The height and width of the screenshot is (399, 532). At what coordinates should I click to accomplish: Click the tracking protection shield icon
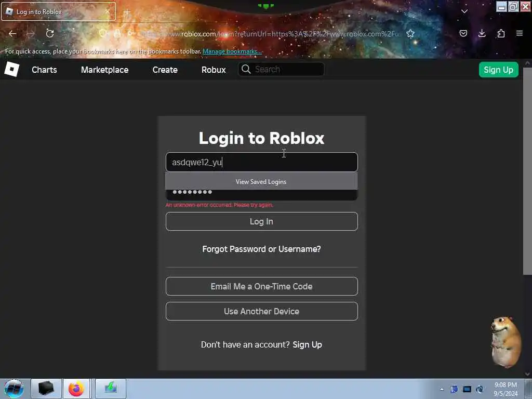click(x=103, y=33)
